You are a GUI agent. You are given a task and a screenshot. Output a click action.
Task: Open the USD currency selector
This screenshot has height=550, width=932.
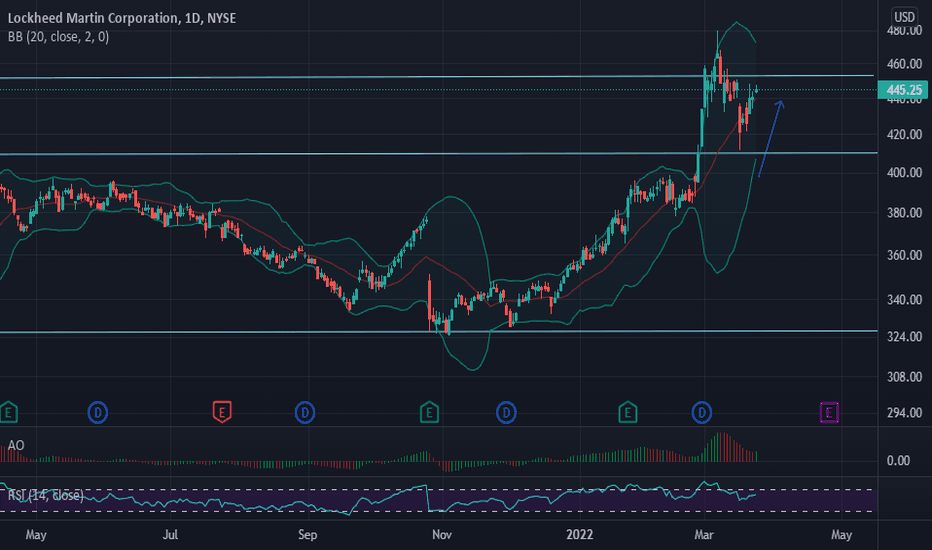coord(905,17)
